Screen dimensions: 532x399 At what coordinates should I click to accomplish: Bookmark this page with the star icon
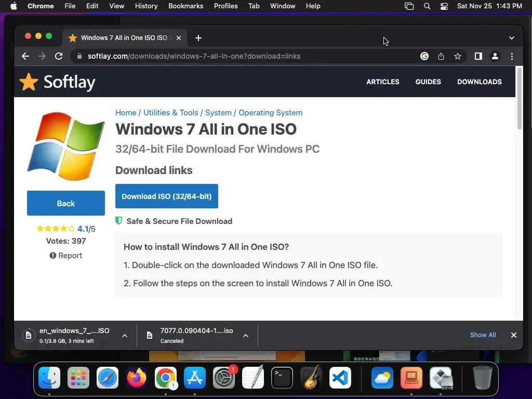click(457, 56)
